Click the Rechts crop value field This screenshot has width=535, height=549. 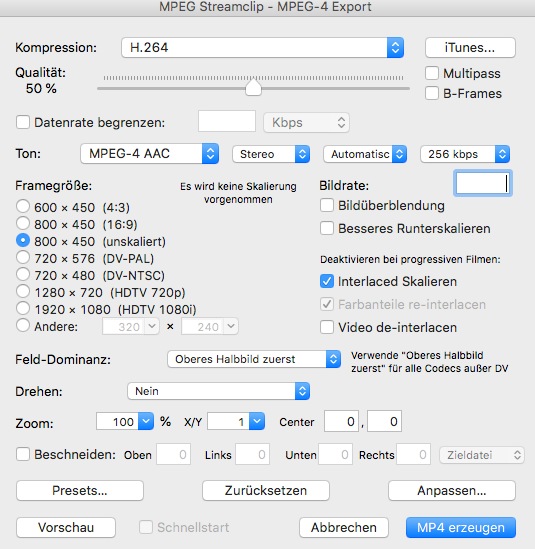coord(413,454)
